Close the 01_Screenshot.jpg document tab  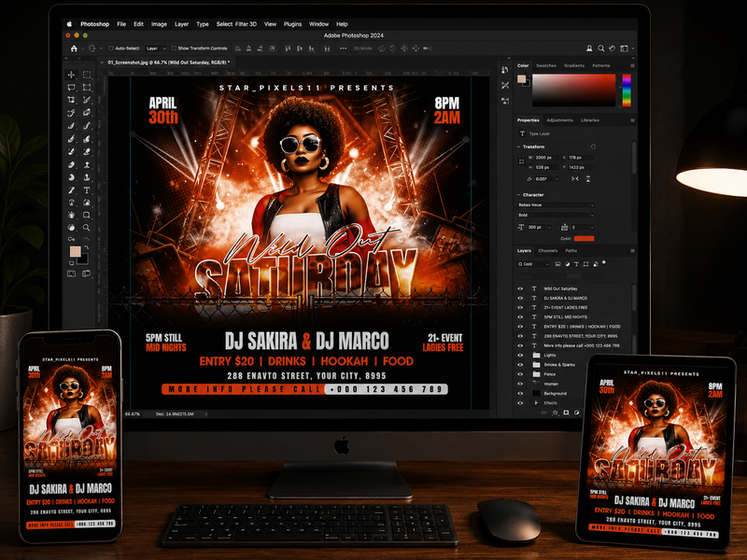click(x=102, y=63)
